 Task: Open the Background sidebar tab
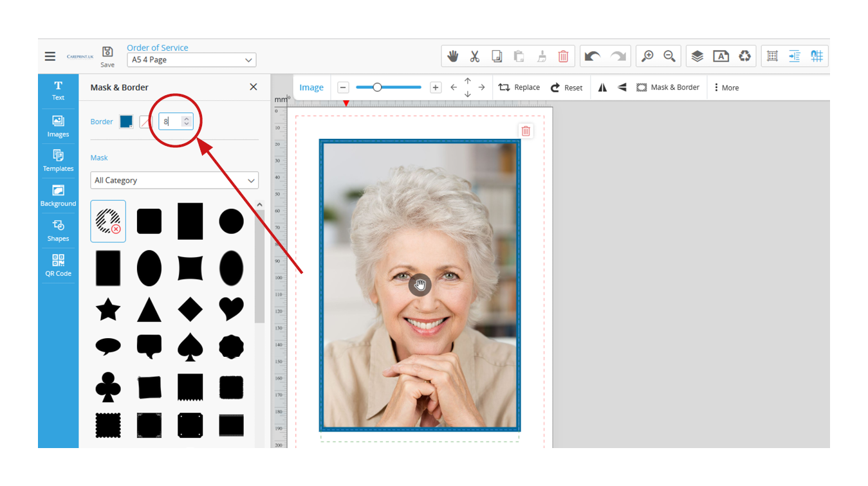(58, 195)
